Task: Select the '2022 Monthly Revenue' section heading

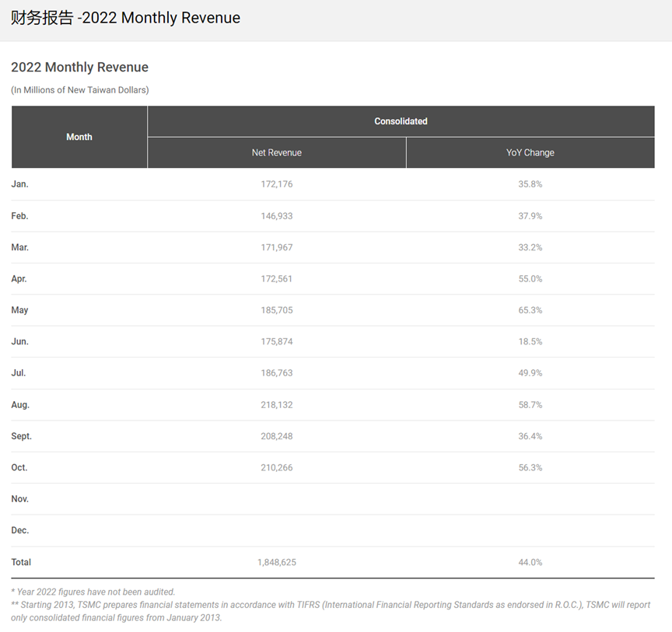Action: coord(79,67)
